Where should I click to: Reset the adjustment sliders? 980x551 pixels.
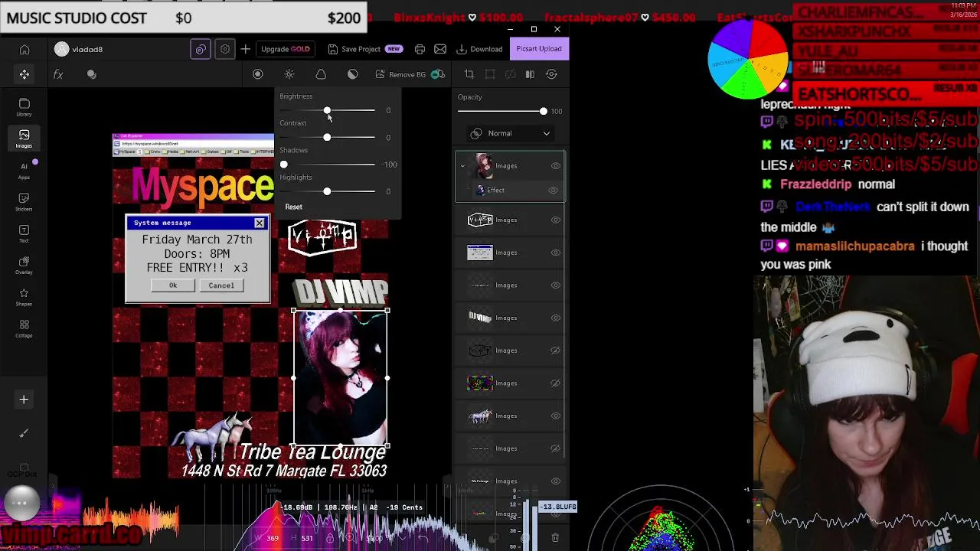click(x=294, y=207)
